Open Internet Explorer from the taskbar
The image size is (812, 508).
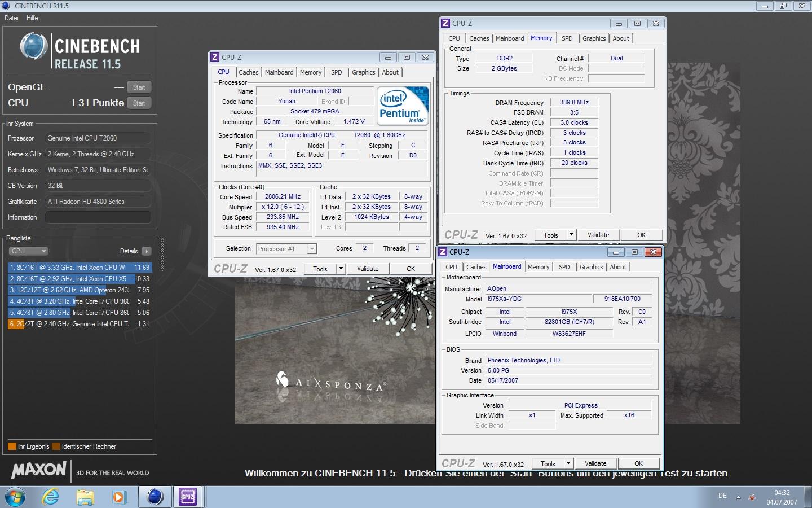(51, 497)
